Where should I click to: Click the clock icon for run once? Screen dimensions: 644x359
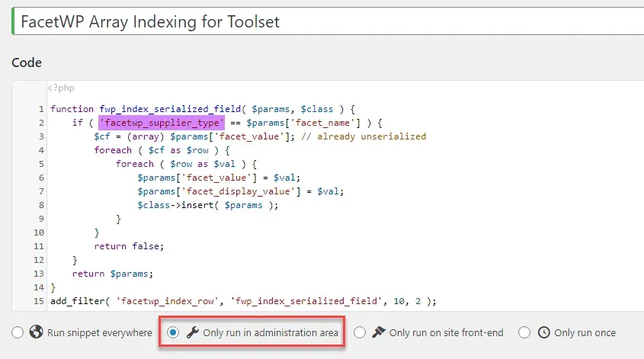544,332
